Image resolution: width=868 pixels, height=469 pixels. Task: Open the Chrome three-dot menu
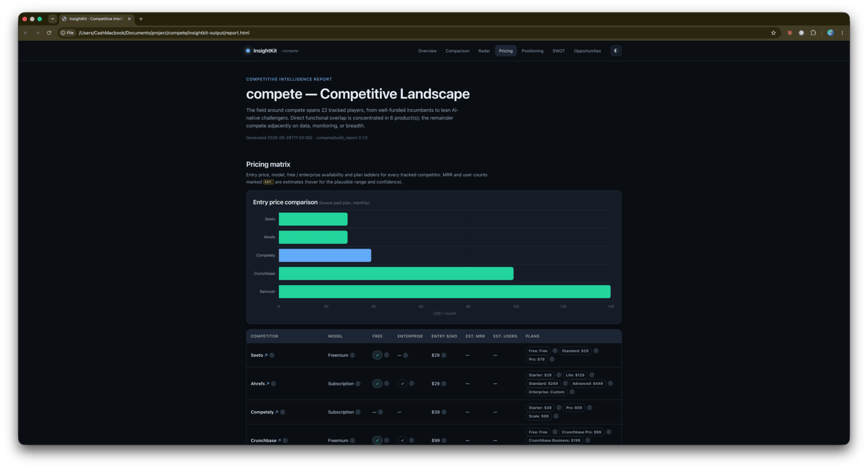pos(843,33)
